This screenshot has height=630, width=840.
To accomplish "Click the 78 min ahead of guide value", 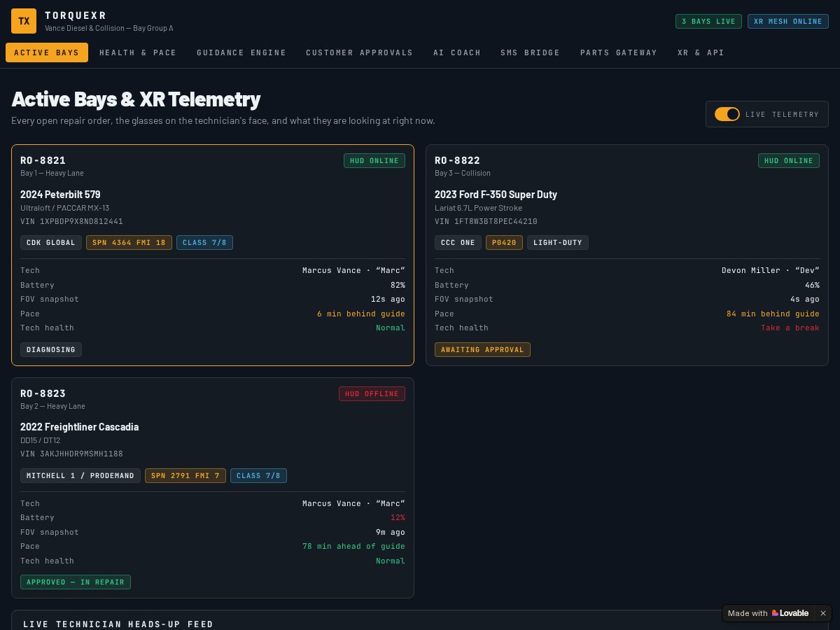I will tap(353, 546).
